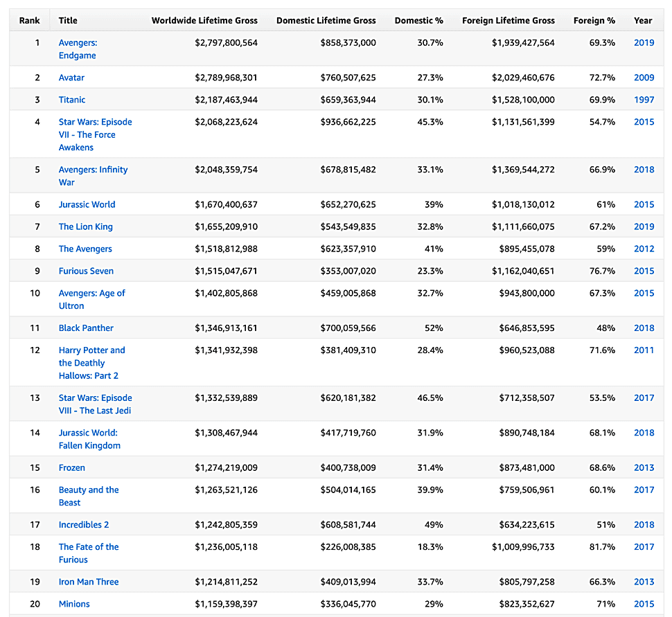The height and width of the screenshot is (617, 672).
Task: Open the Jurassic World title in rank 6
Action: tap(87, 204)
